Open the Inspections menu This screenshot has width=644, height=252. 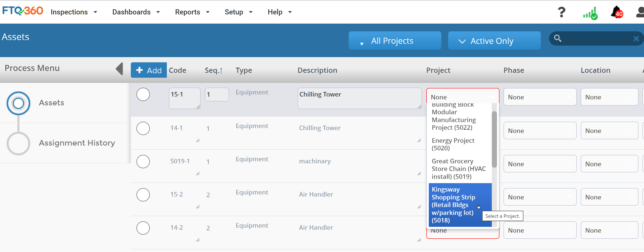tap(74, 12)
